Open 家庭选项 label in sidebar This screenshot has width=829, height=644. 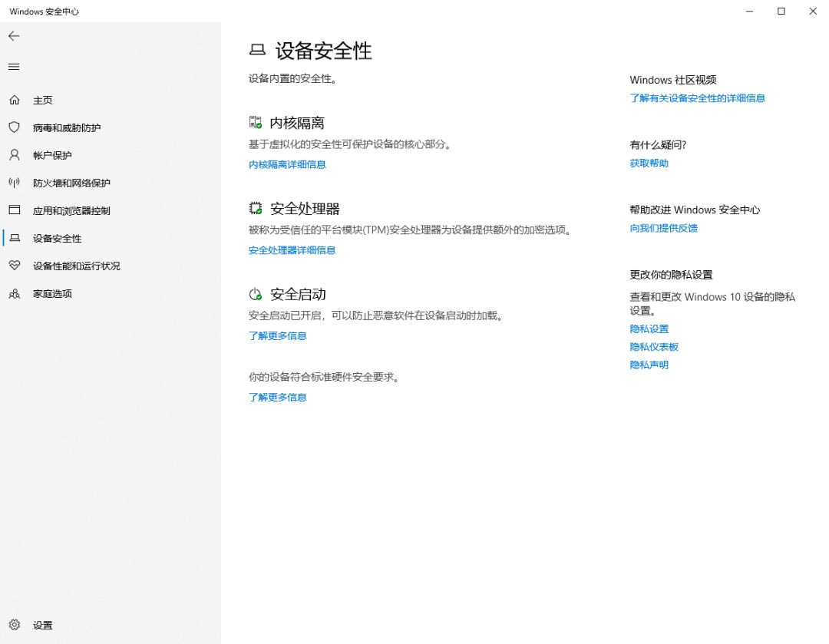click(x=52, y=293)
